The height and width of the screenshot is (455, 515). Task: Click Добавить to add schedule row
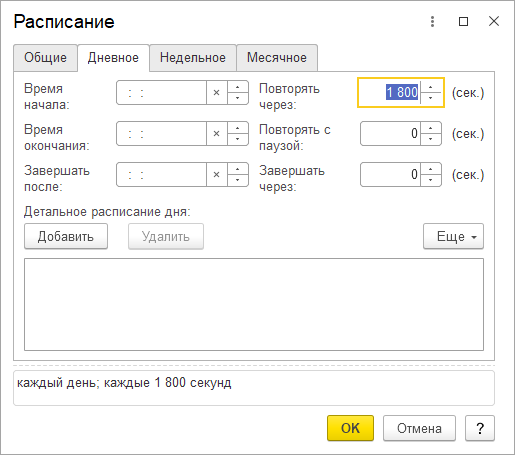[66, 236]
